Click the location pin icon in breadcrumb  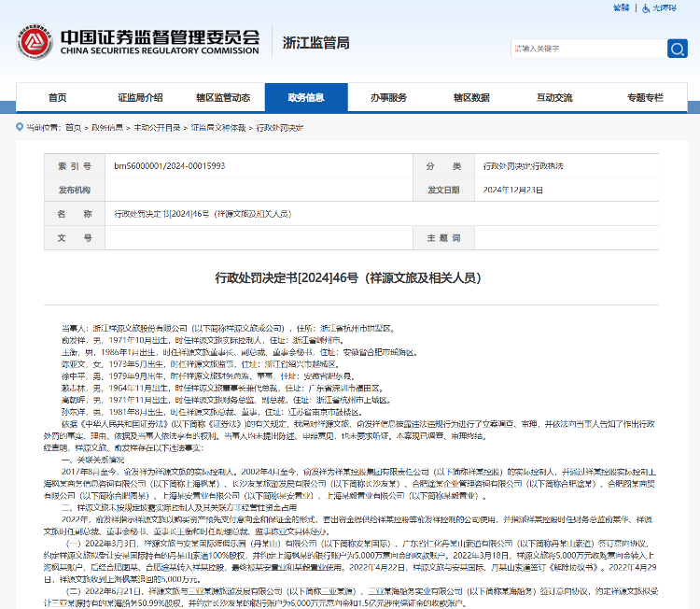click(20, 127)
